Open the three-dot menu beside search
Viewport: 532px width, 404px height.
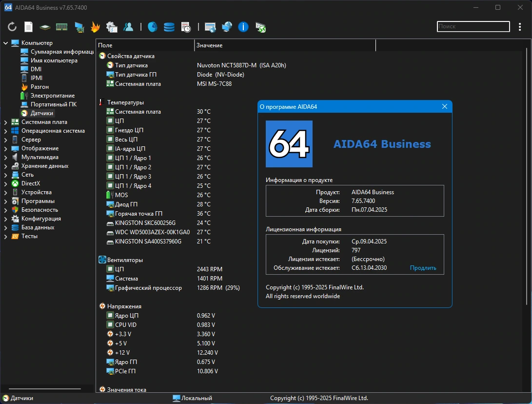click(x=520, y=27)
